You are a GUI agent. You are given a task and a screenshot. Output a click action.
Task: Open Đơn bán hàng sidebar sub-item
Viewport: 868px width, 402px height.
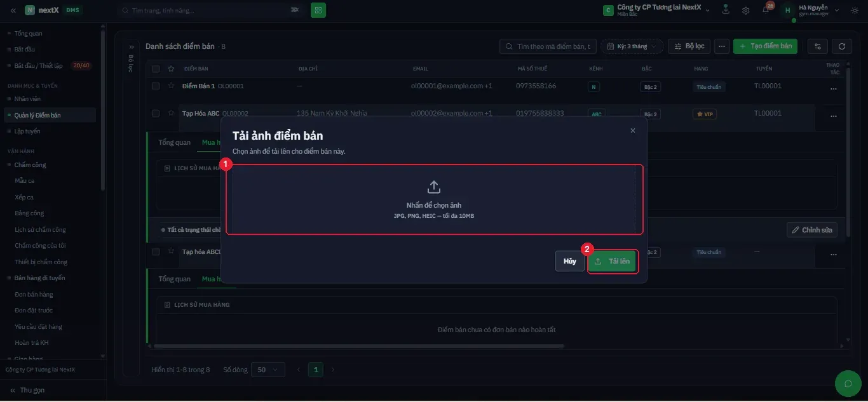tap(34, 294)
